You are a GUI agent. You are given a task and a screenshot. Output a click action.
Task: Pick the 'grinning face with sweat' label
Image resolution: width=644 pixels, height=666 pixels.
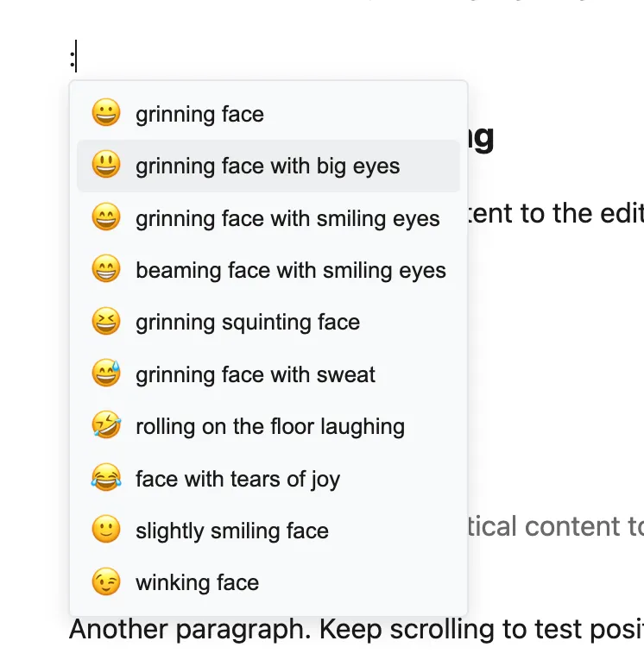256,375
